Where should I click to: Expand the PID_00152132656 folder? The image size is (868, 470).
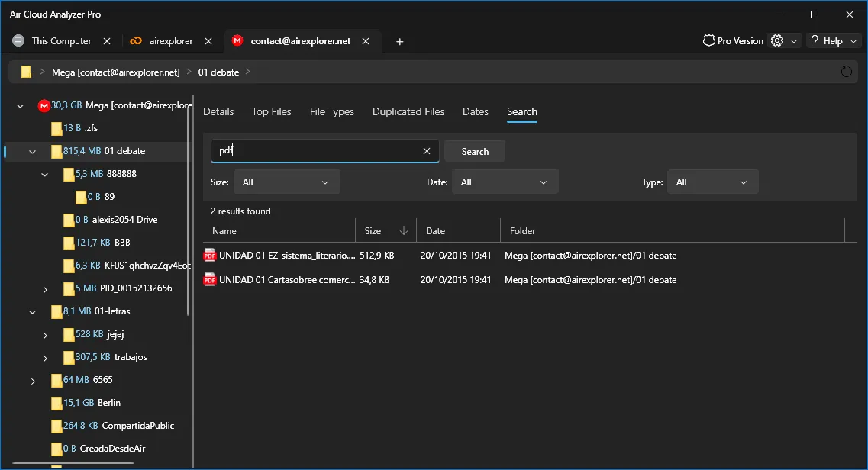click(45, 289)
